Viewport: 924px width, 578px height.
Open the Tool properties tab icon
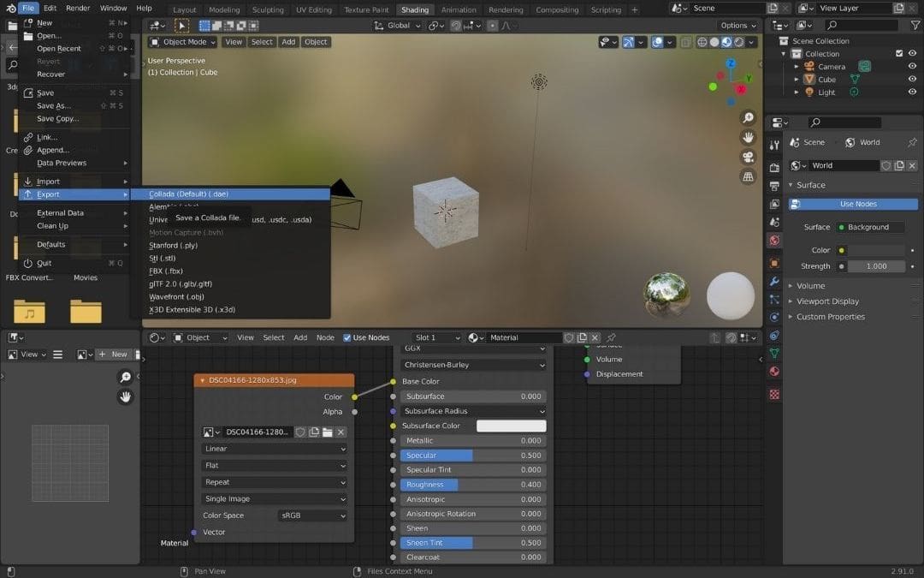[x=774, y=145]
